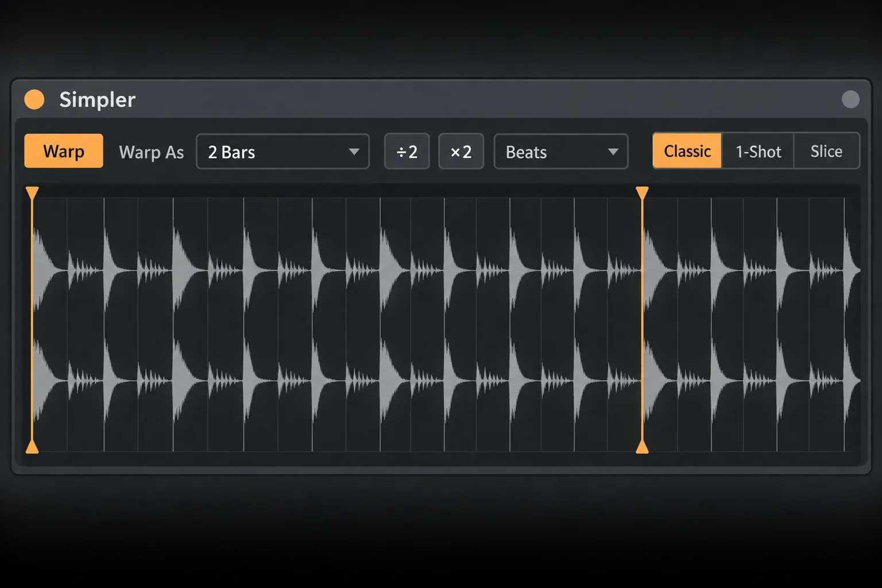This screenshot has height=588, width=882.
Task: Click the bottom sample start marker triangle
Action: [x=32, y=447]
